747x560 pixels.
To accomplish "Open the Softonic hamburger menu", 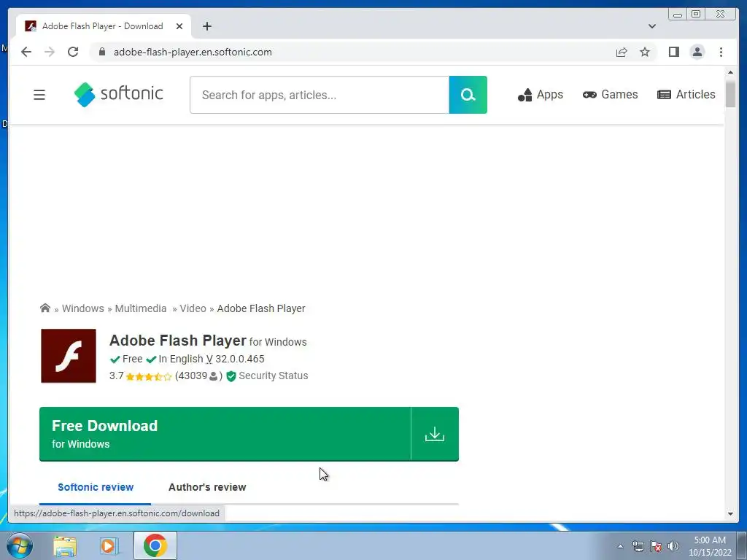I will pyautogui.click(x=39, y=95).
